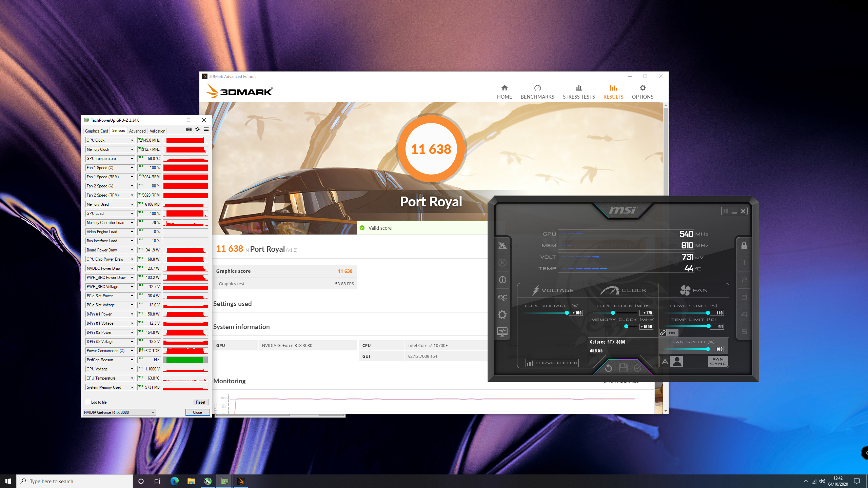The height and width of the screenshot is (488, 868).
Task: Go to 3DMark Home
Action: (505, 92)
